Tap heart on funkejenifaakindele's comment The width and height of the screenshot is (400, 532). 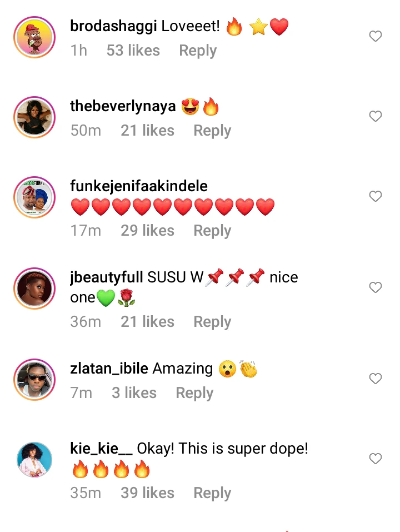pyautogui.click(x=376, y=196)
